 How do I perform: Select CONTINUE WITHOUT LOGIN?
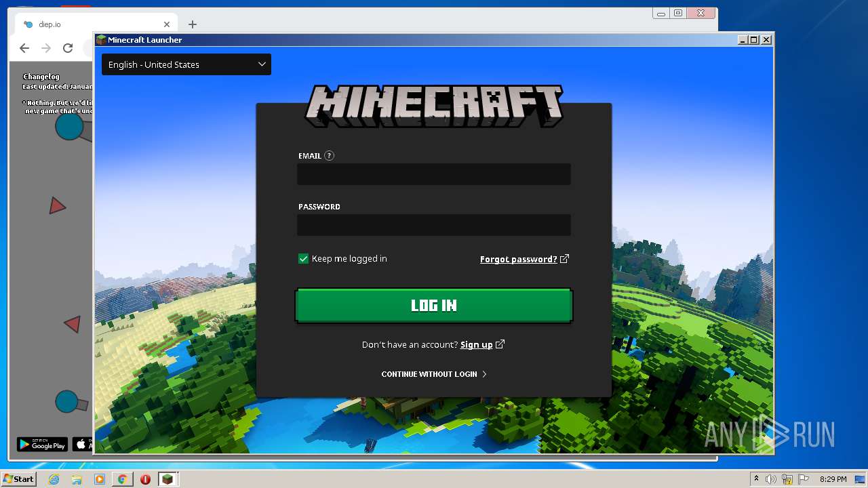tap(429, 374)
